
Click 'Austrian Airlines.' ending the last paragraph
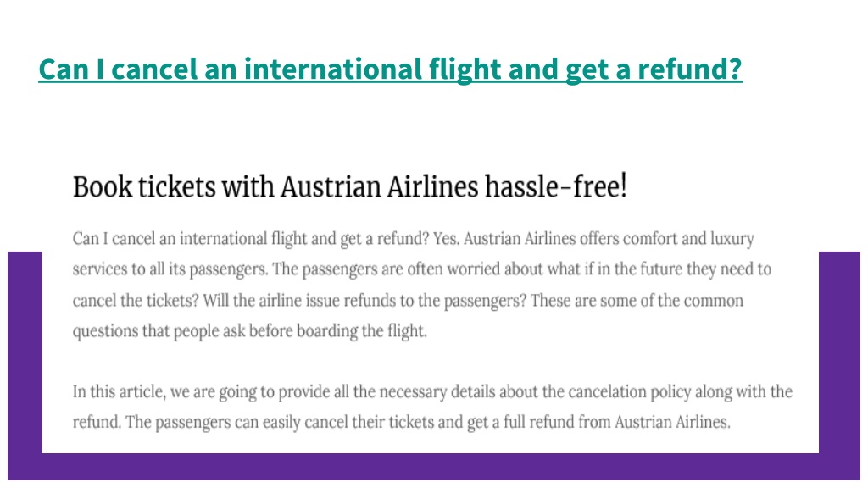pos(672,422)
